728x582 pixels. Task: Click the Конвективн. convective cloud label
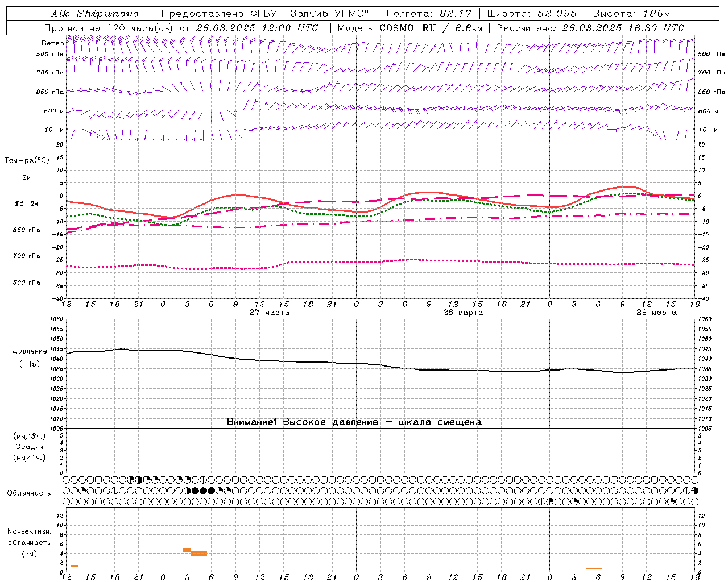[x=29, y=531]
